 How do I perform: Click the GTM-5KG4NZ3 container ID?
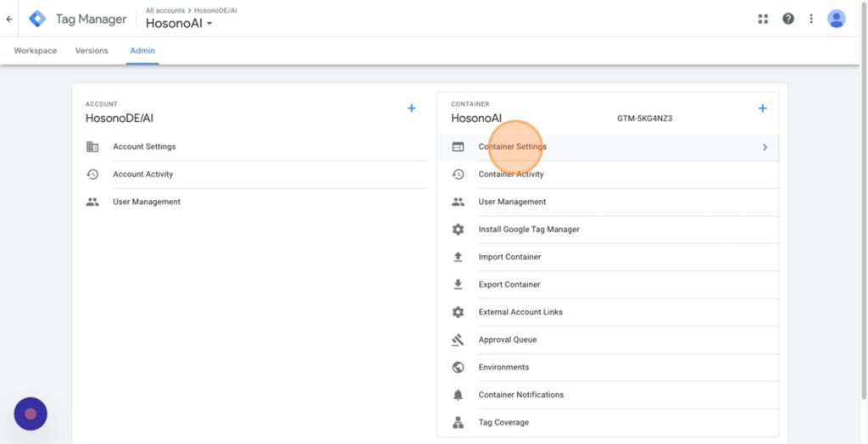(644, 119)
